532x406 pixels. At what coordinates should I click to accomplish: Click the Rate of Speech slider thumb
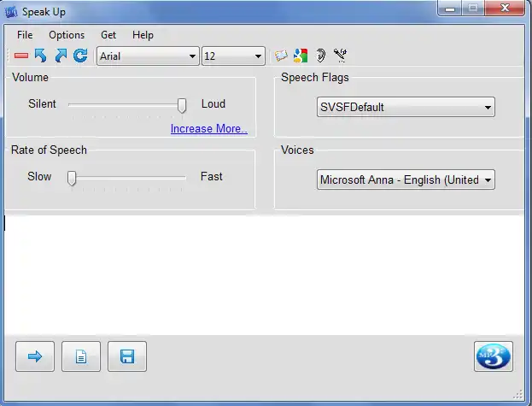[72, 179]
